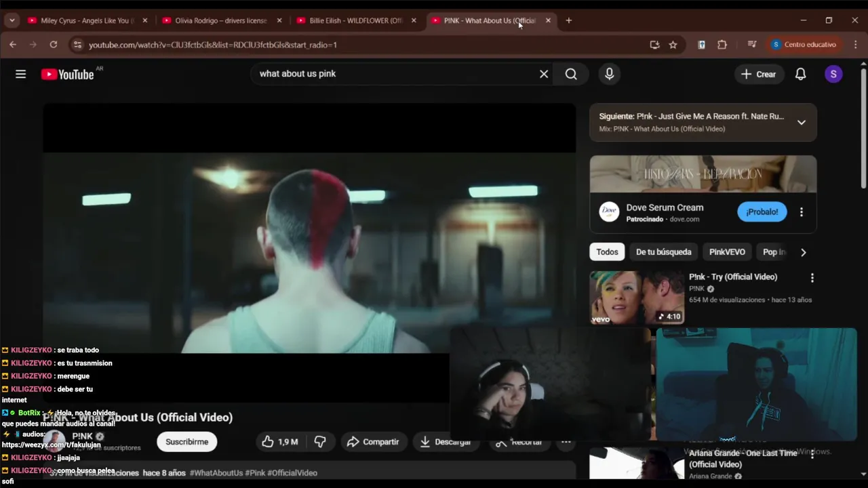
Task: Like the video with the thumbs up
Action: coord(279,442)
